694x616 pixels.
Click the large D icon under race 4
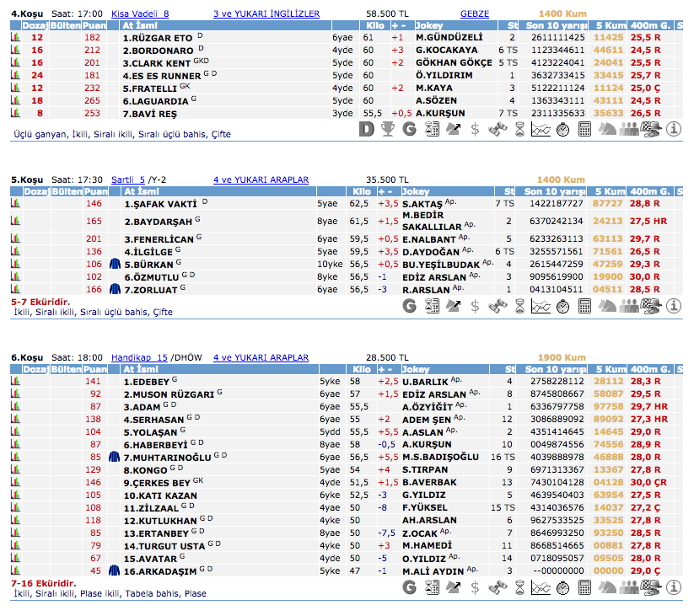366,129
